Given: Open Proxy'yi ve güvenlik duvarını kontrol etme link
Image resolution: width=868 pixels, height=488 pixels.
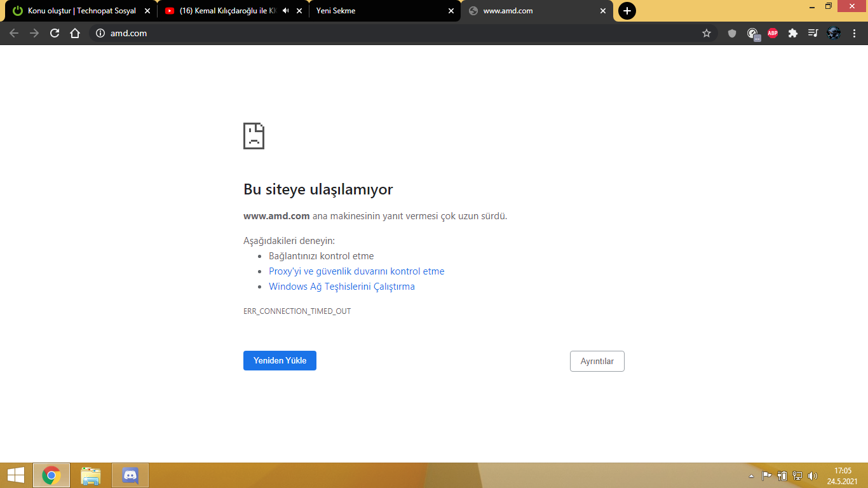Looking at the screenshot, I should click(x=356, y=271).
